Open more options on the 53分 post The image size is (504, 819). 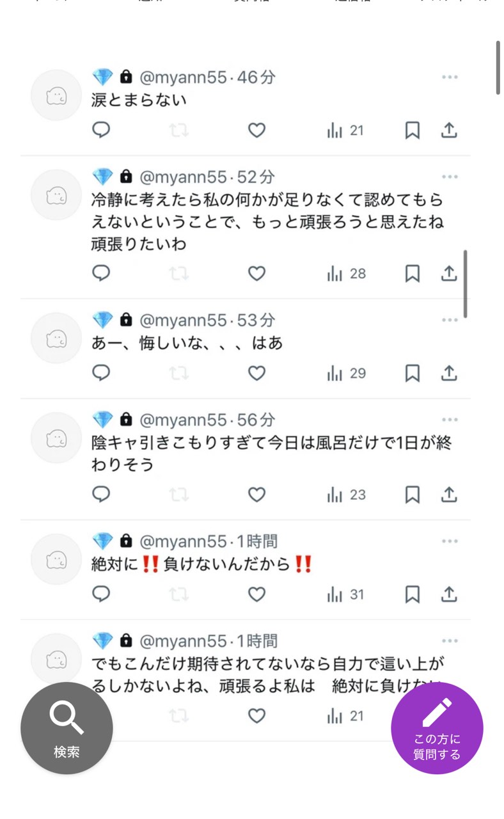pyautogui.click(x=450, y=320)
